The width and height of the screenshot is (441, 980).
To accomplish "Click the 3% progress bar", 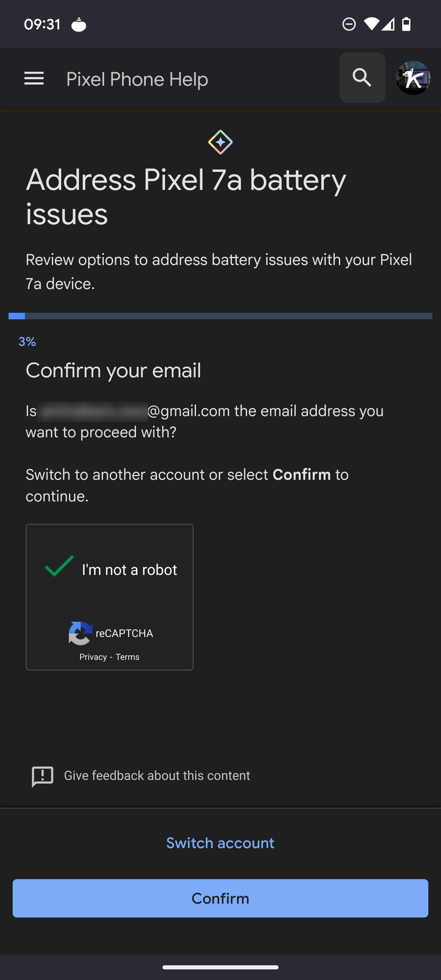I will [x=220, y=316].
